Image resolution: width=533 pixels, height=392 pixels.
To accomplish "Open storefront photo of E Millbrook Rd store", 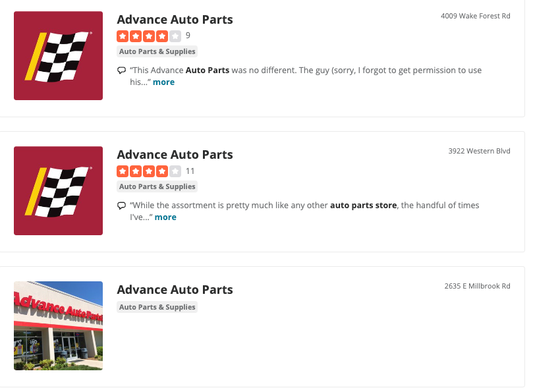I will coord(58,325).
